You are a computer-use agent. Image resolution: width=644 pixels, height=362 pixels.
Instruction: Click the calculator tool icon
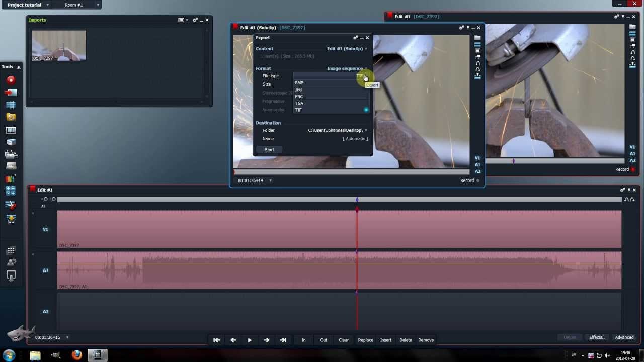click(x=11, y=191)
